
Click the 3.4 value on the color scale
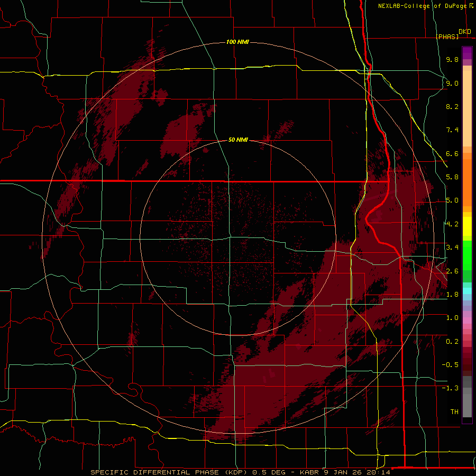[x=452, y=248]
